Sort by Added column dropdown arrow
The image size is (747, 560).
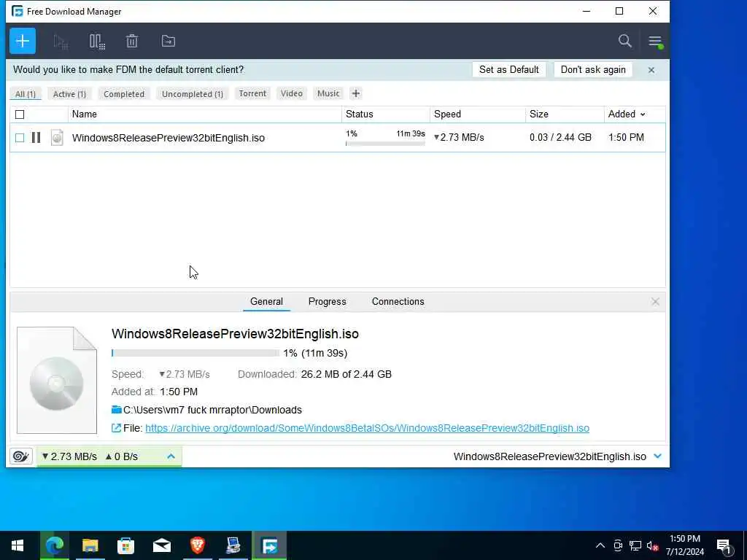pos(643,114)
